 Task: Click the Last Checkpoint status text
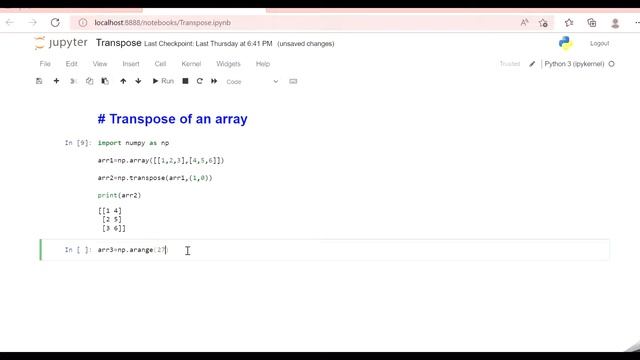click(208, 44)
